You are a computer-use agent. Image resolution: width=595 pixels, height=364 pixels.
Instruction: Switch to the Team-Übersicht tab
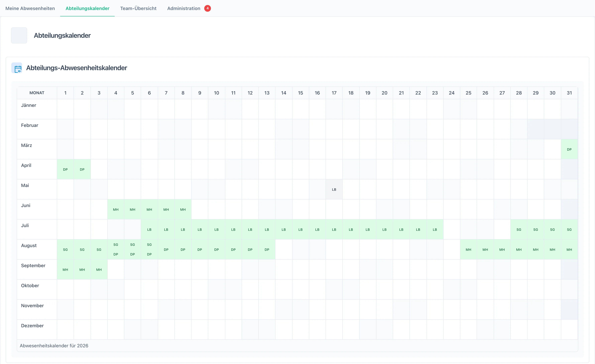(138, 9)
